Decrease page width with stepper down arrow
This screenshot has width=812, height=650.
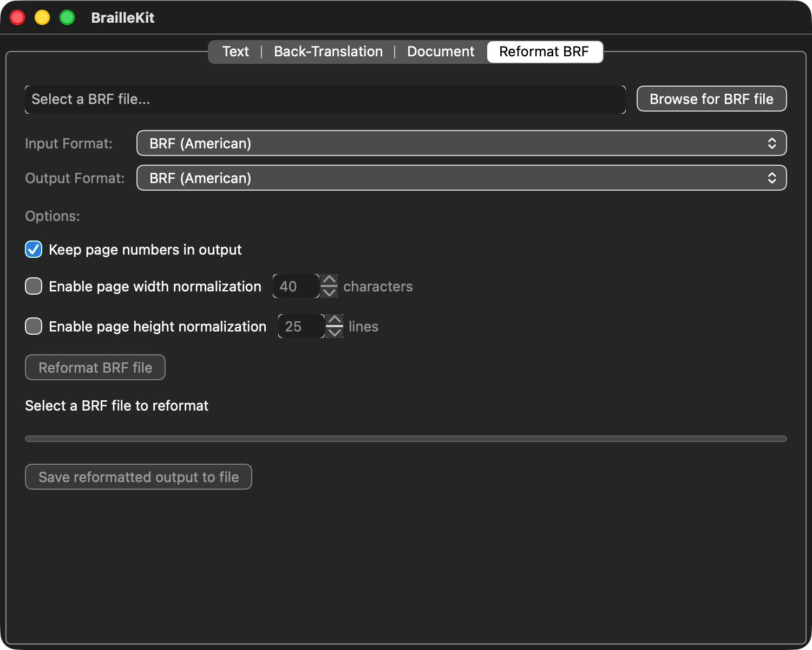pos(329,292)
